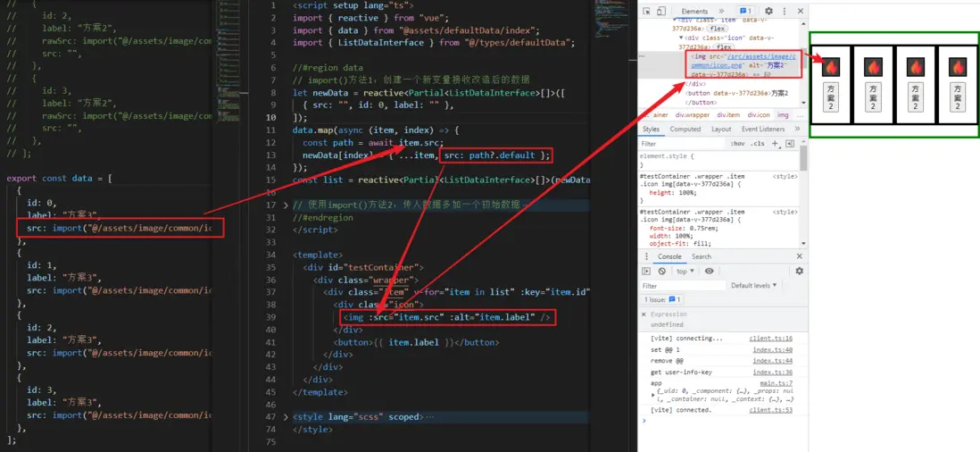Toggle the computed styles sidebar icon
This screenshot has height=452, width=980.
pos(789,144)
